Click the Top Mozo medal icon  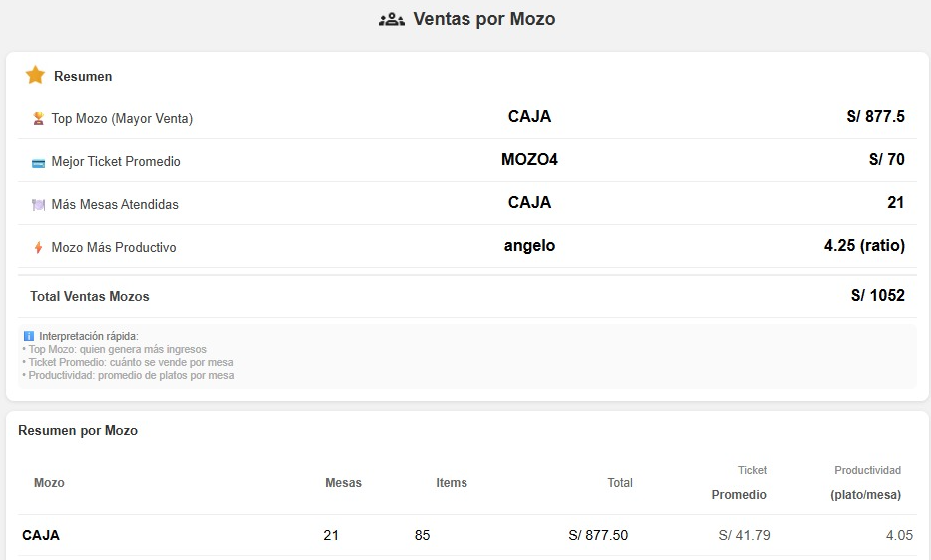coord(38,118)
